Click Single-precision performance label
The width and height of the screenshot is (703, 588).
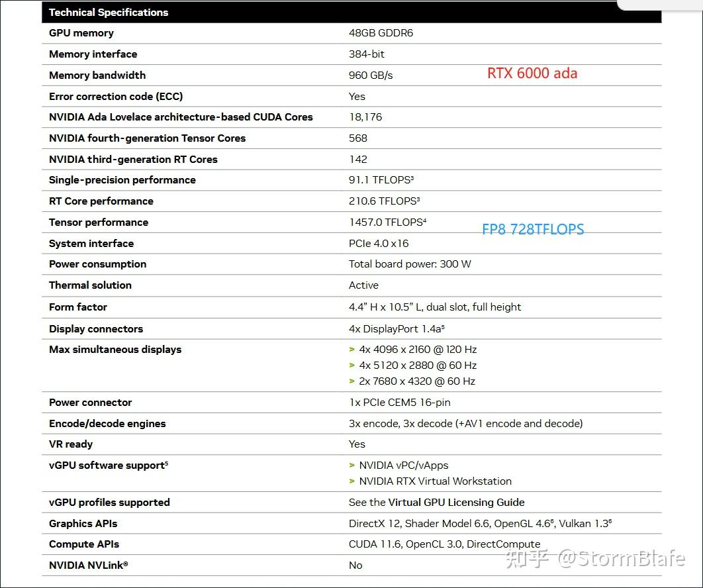click(122, 180)
